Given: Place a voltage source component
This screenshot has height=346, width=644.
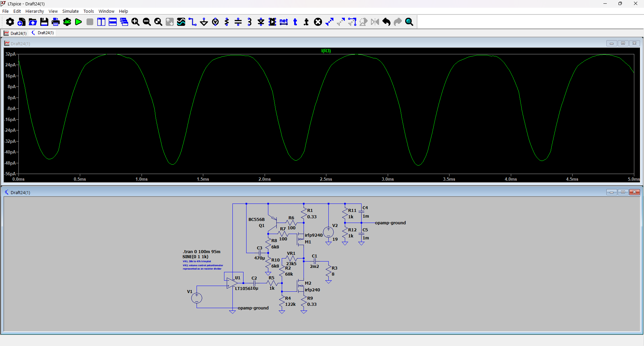Looking at the screenshot, I should pos(215,22).
